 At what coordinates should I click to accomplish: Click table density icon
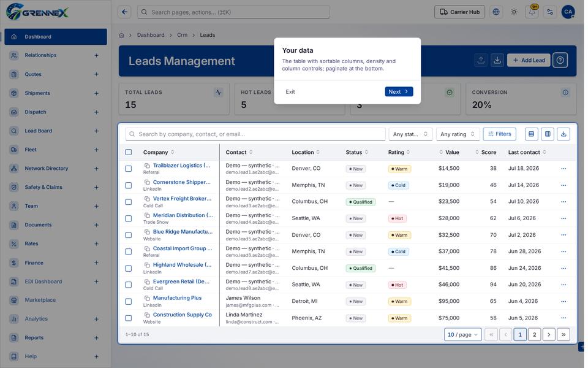tap(531, 134)
